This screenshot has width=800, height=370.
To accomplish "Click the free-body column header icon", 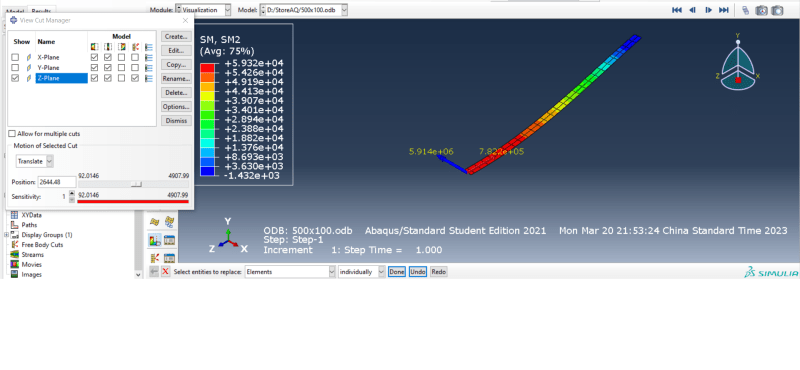I will coord(135,46).
